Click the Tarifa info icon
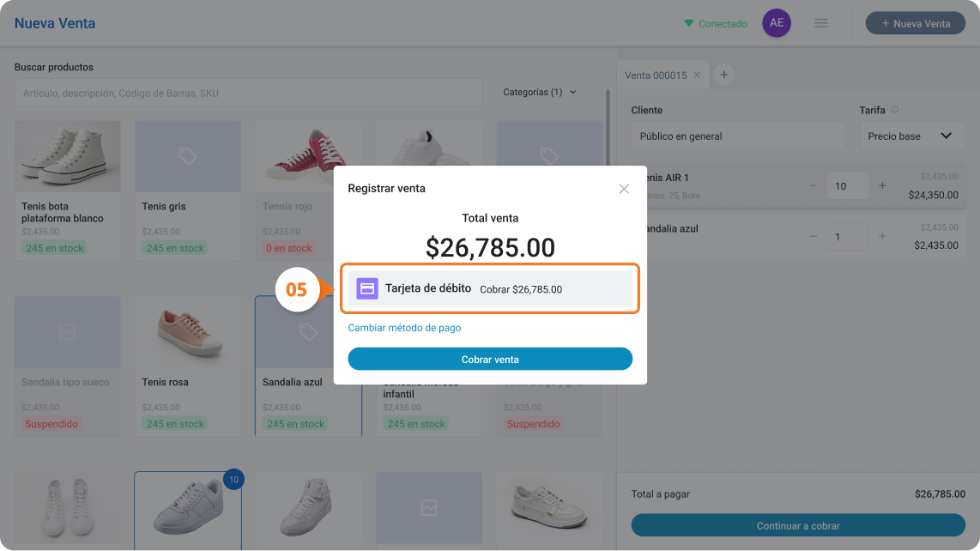 (x=894, y=110)
